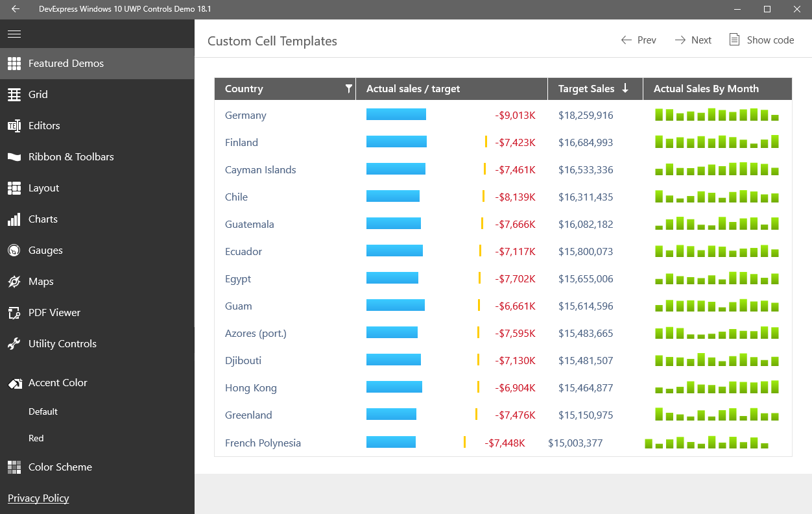Open the Privacy Policy link
This screenshot has width=812, height=514.
click(x=38, y=498)
